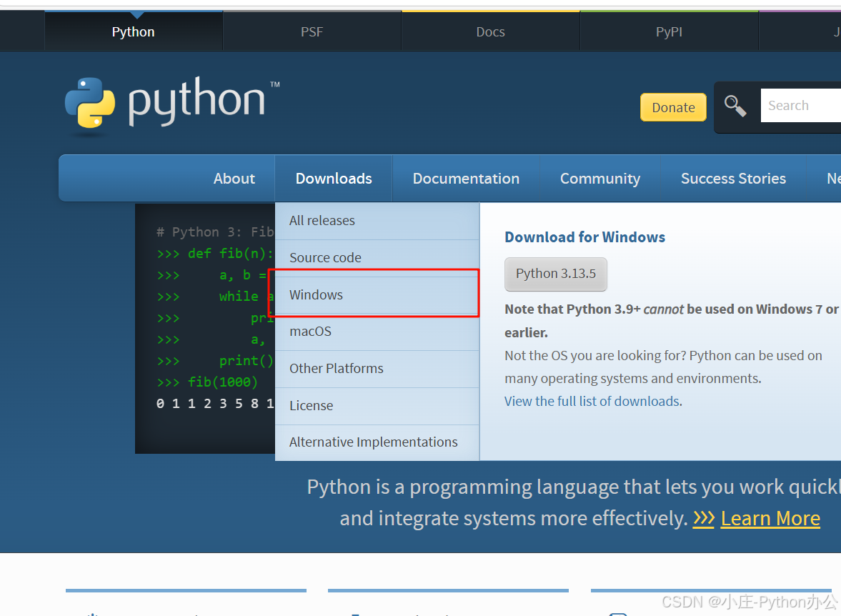Open the License page entry
This screenshot has width=841, height=616.
(x=312, y=405)
